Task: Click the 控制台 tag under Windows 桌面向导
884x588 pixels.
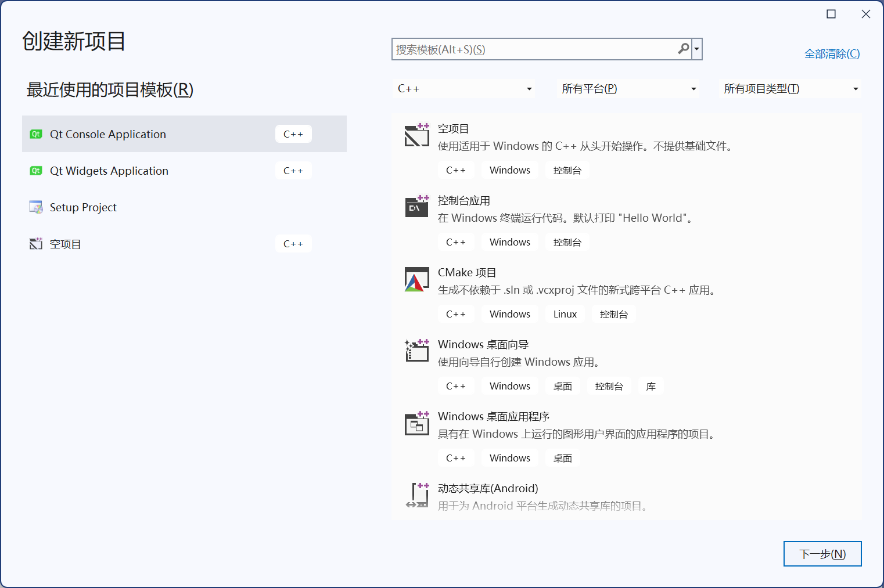Action: tap(609, 386)
